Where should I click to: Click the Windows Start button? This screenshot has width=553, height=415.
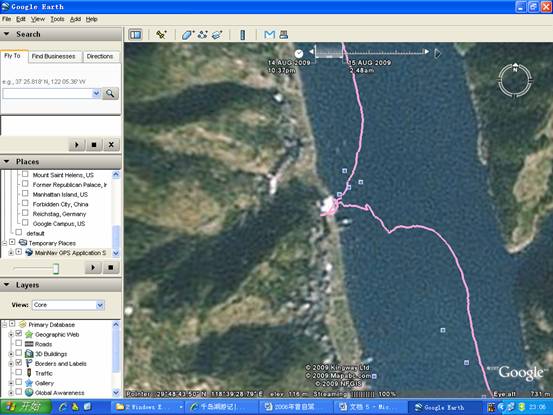(x=25, y=407)
